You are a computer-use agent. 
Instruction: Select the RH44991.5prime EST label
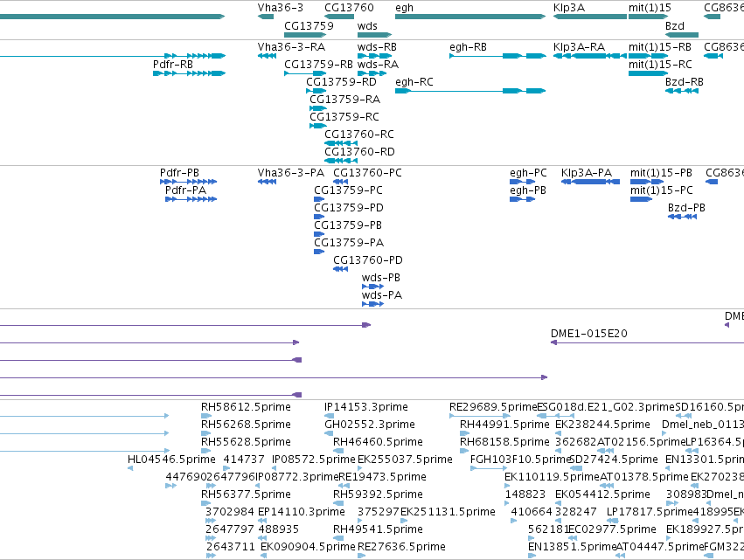504,425
